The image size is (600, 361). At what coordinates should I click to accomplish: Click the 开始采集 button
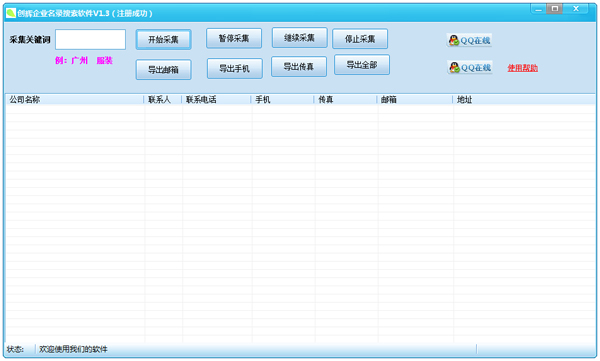pyautogui.click(x=163, y=39)
